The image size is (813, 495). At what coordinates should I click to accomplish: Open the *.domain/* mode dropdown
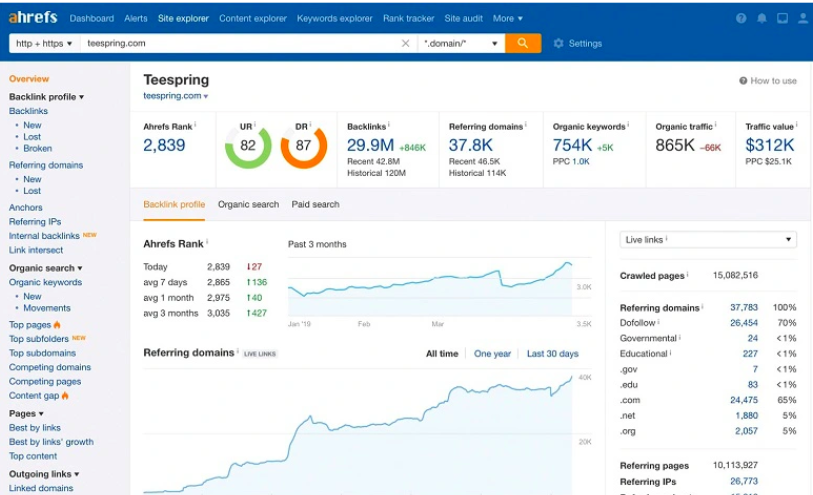(461, 44)
